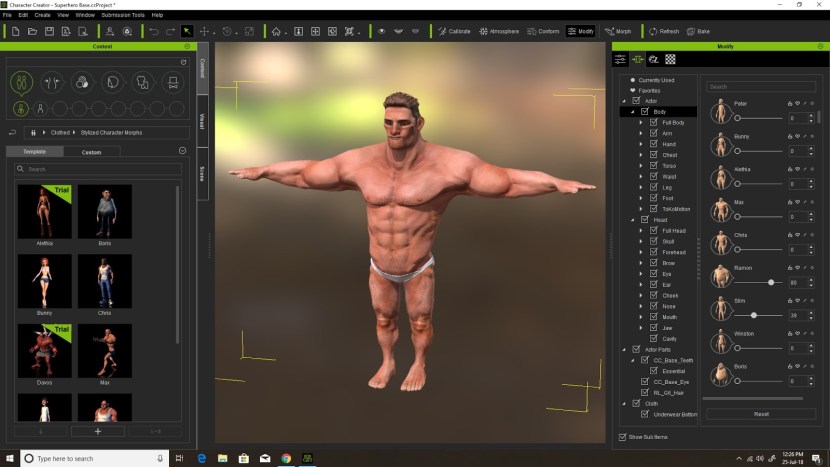Uncheck the Torso checkbox
830x467 pixels.
(654, 166)
